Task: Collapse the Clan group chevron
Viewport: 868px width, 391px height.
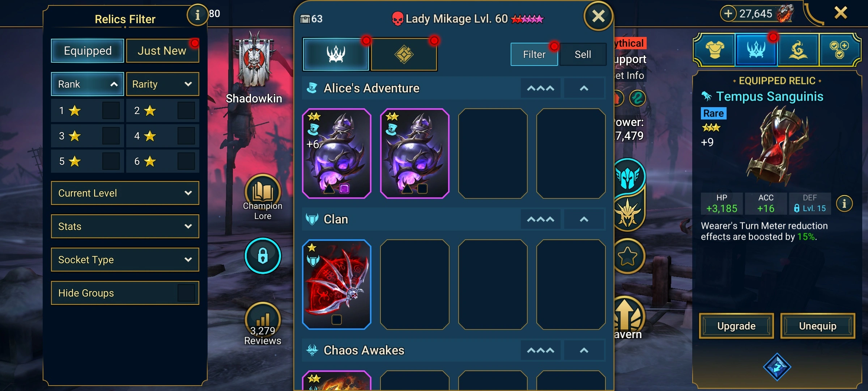Action: point(584,219)
